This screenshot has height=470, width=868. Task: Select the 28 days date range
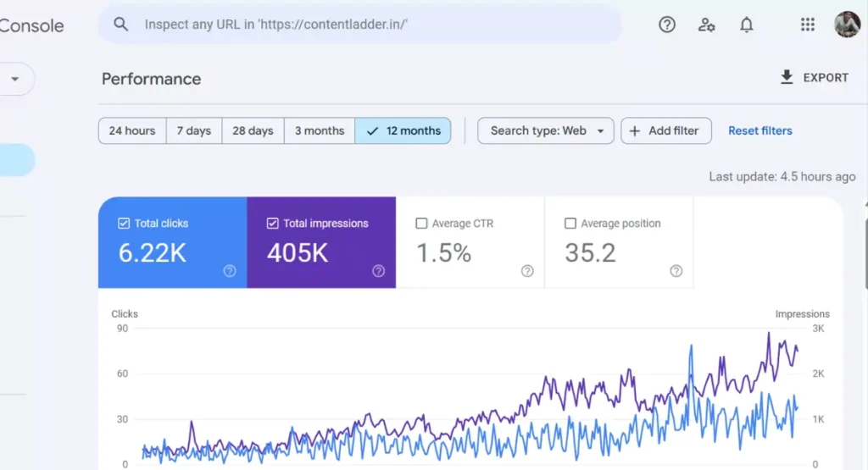pyautogui.click(x=253, y=130)
